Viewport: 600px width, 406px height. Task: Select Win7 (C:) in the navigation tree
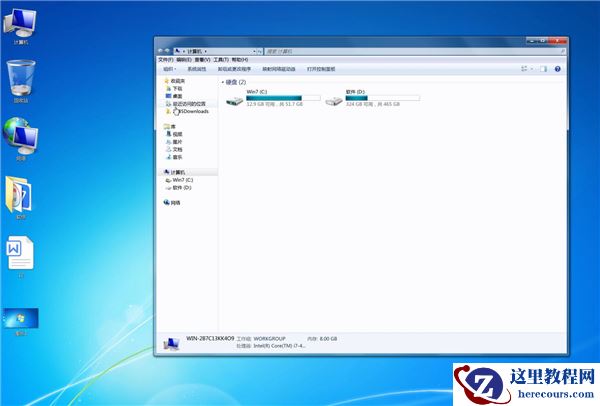(183, 180)
